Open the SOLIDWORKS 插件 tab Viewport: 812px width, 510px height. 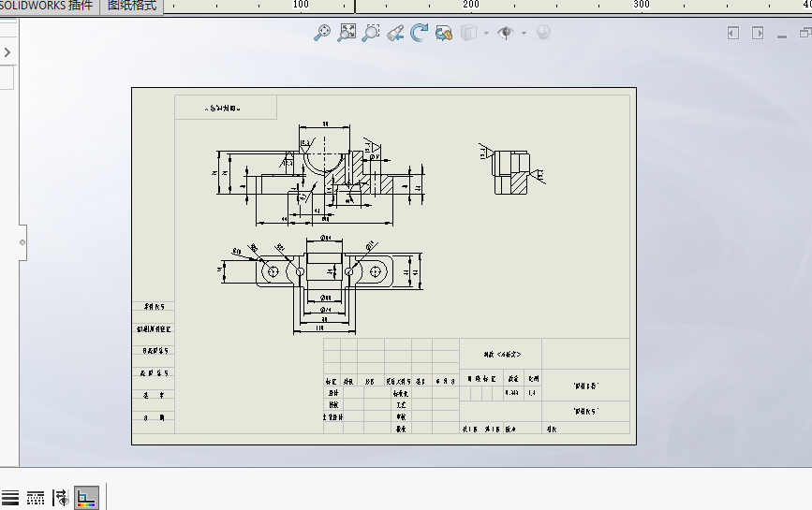point(50,7)
